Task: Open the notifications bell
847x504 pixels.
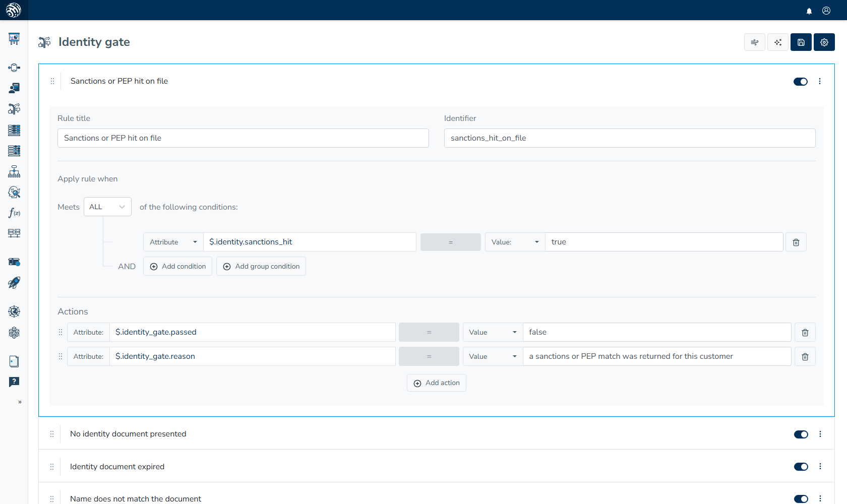Action: [x=809, y=11]
